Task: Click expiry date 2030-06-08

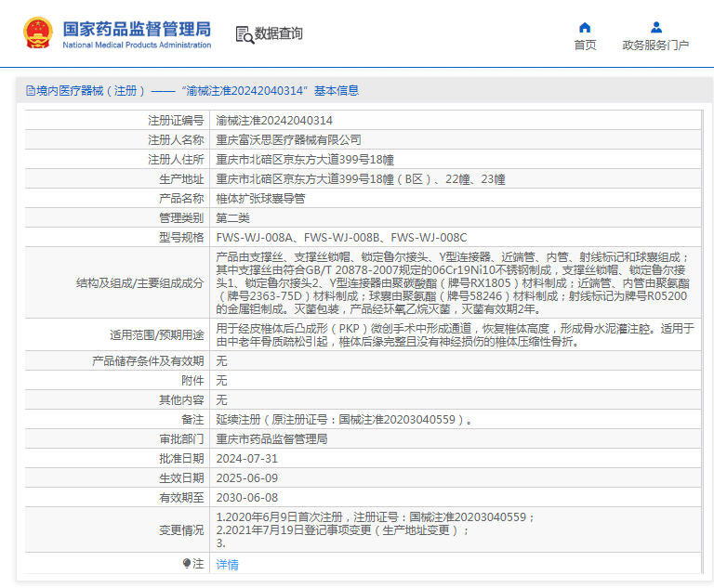Action: 246,498
